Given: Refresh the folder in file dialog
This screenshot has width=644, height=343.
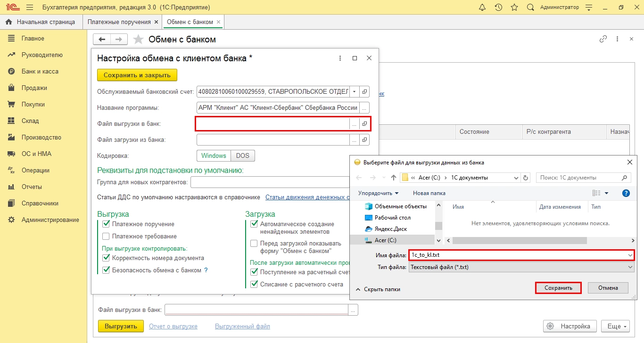Looking at the screenshot, I should 526,178.
